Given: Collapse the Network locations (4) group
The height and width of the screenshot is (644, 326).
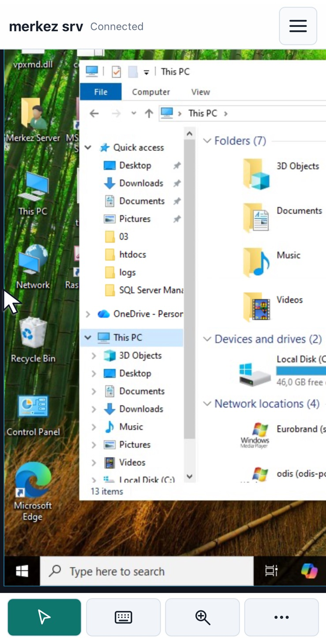Looking at the screenshot, I should point(207,404).
